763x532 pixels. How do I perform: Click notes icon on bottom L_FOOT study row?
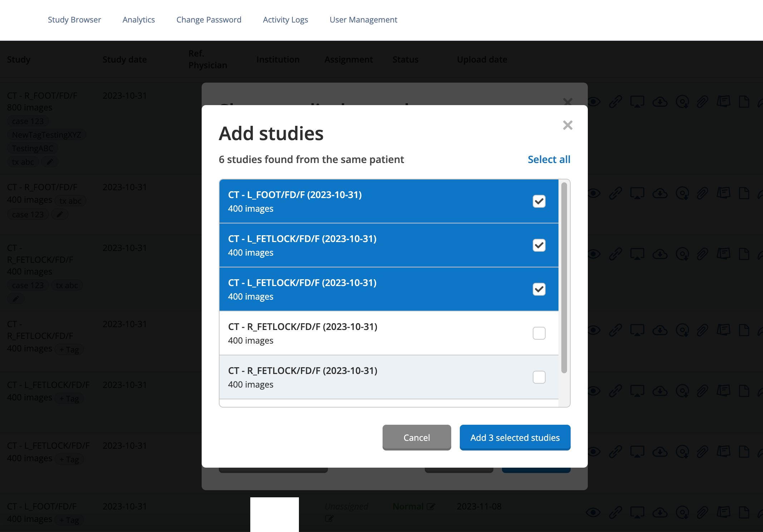tap(723, 512)
